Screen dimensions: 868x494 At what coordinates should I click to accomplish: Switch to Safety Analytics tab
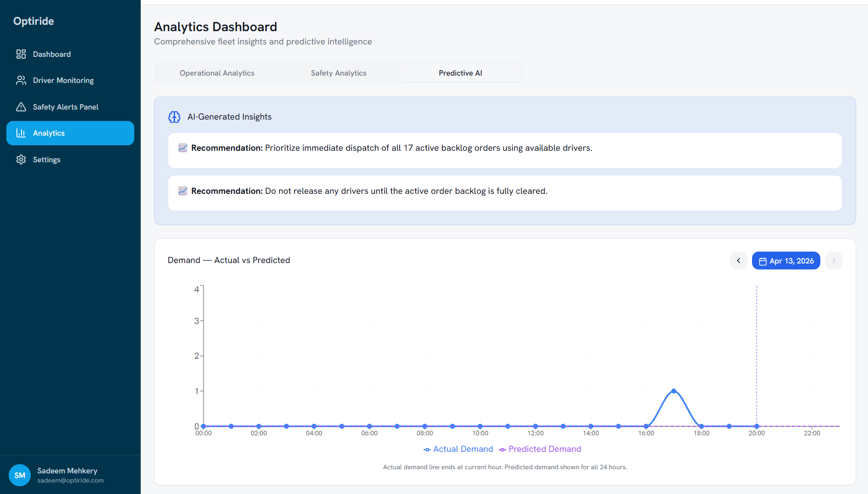click(339, 73)
